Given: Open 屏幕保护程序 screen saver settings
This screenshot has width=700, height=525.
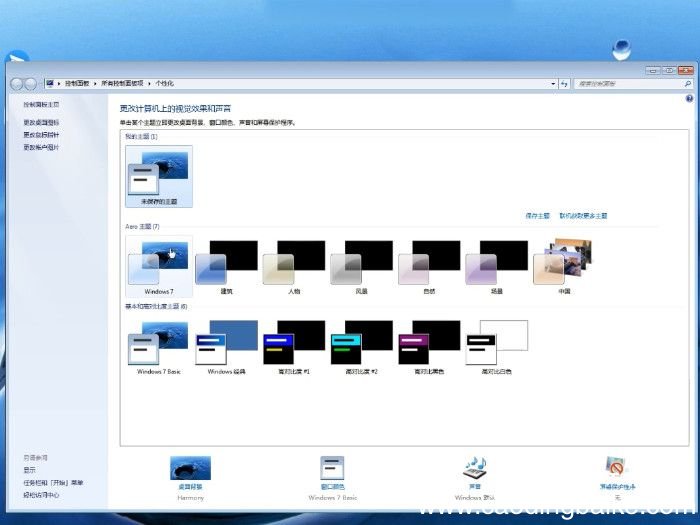Looking at the screenshot, I should pos(617,478).
